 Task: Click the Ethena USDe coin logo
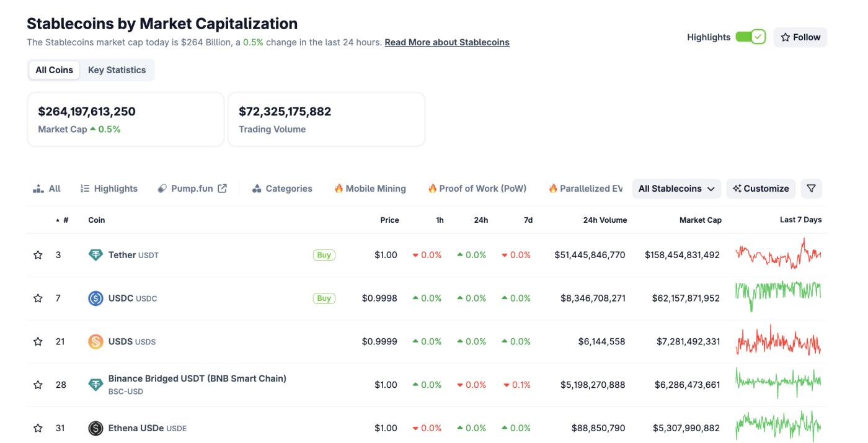click(95, 427)
